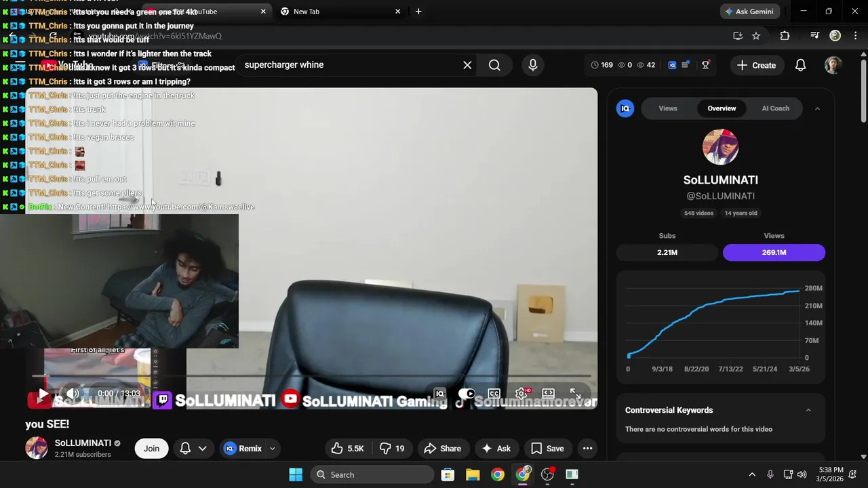Viewport: 868px width, 488px height.
Task: Click the taskbar Search box
Action: (372, 474)
